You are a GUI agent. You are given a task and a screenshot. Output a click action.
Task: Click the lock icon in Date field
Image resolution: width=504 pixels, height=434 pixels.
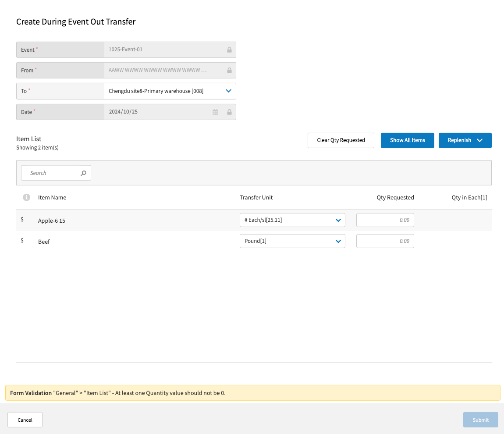(229, 112)
